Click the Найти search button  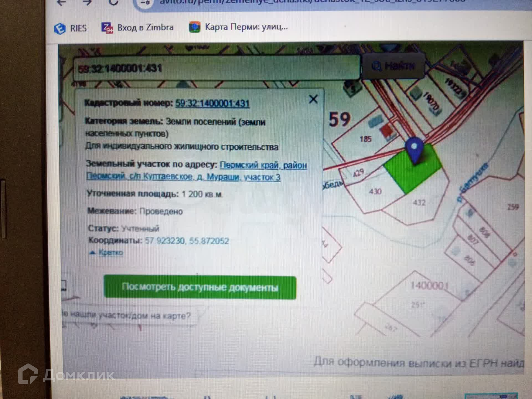(393, 66)
